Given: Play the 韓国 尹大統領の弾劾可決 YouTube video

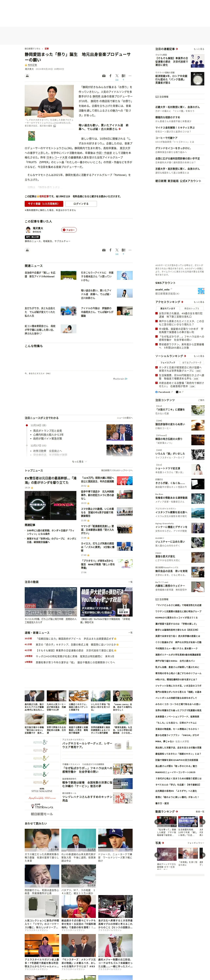Looking at the screenshot, I should click(x=106, y=602).
